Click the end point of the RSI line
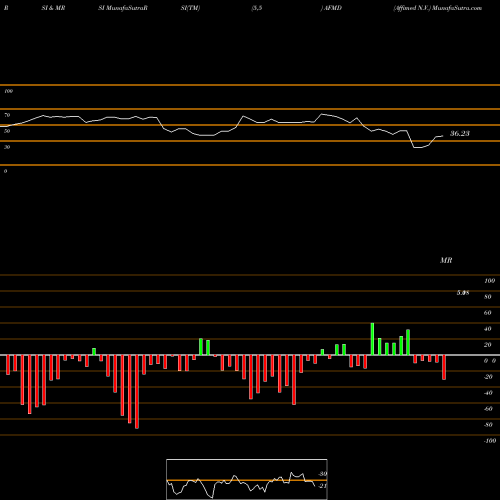The image size is (500, 500). [443, 136]
